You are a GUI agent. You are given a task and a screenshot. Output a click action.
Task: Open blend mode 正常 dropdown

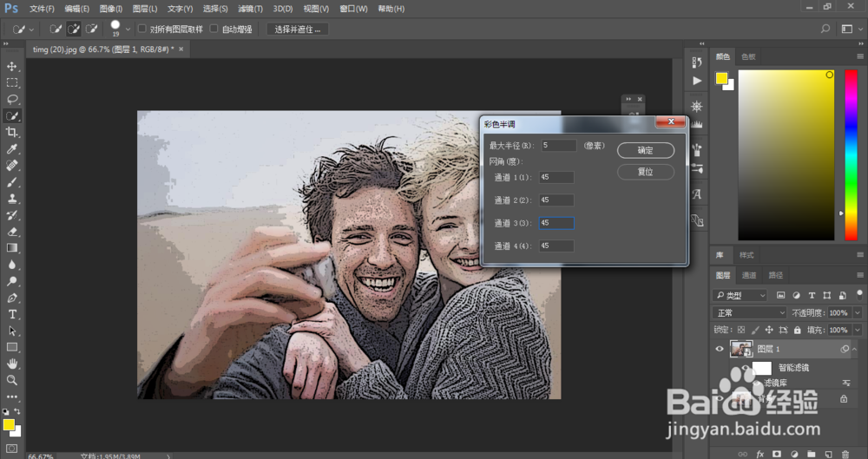[x=750, y=313]
